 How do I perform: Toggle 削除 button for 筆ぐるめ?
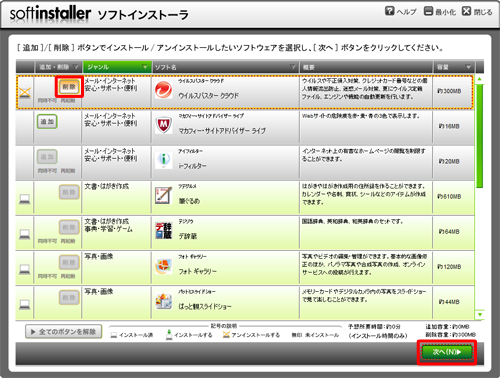69,192
